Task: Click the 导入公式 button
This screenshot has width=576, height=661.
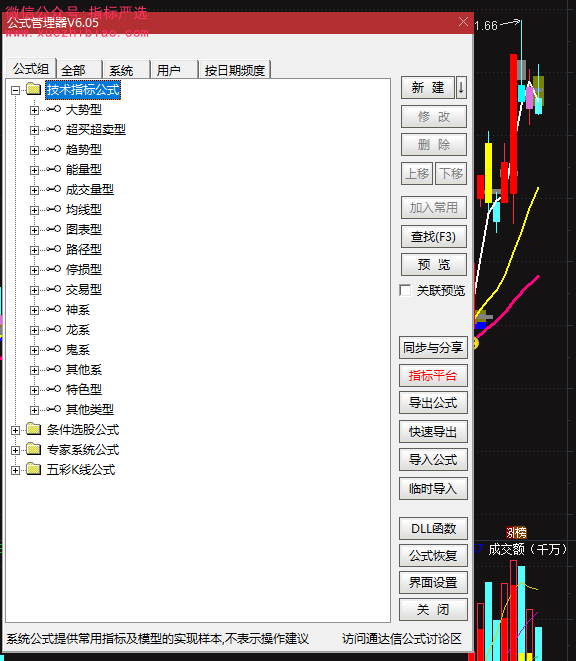Action: pyautogui.click(x=433, y=460)
